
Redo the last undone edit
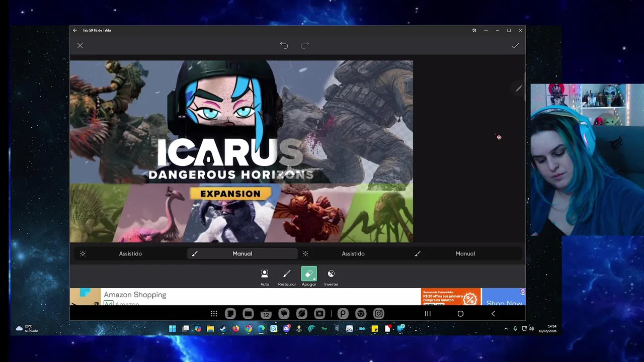(305, 46)
